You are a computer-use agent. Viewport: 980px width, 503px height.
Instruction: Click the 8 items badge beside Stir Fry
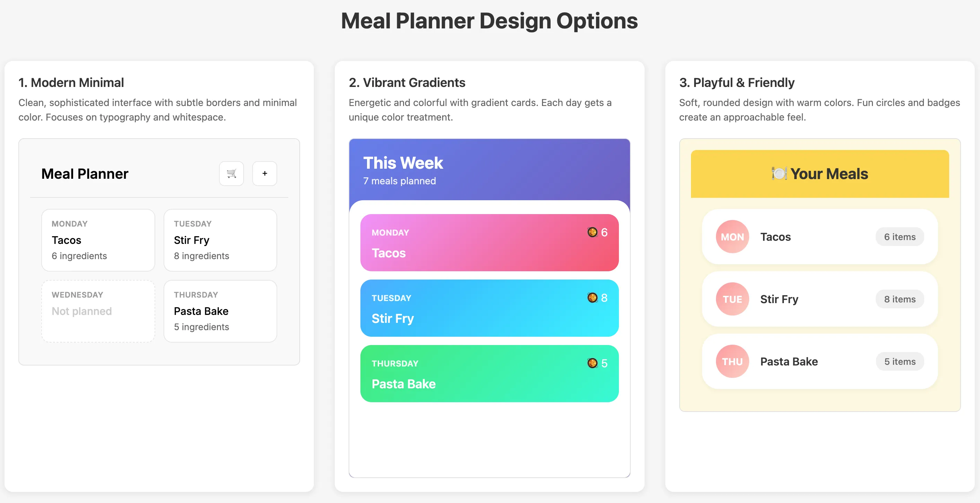(x=899, y=299)
